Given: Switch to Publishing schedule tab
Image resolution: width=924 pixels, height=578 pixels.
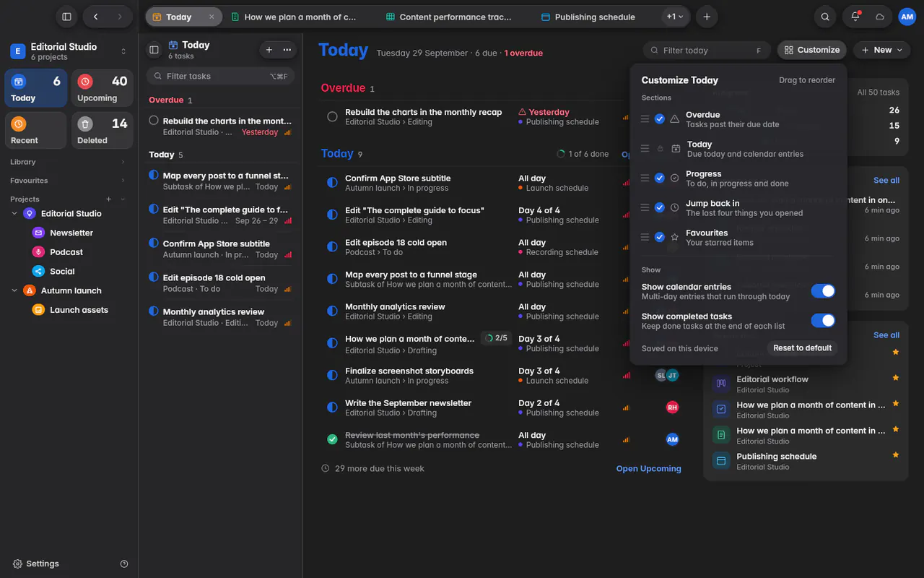Looking at the screenshot, I should tap(588, 17).
